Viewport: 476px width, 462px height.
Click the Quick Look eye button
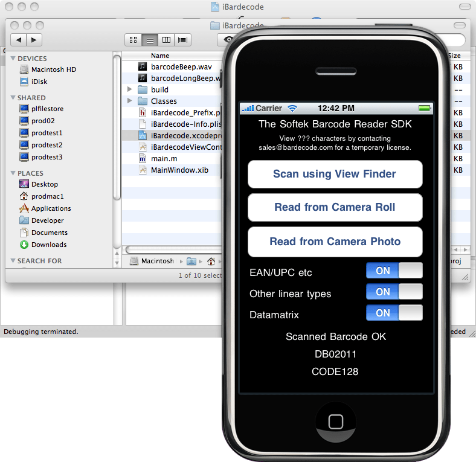228,40
